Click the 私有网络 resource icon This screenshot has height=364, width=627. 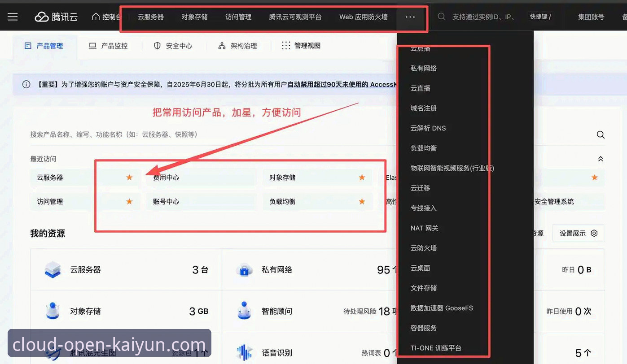tap(244, 270)
